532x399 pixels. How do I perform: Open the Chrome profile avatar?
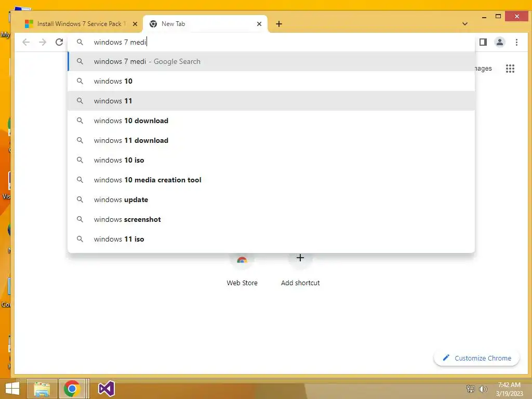coord(499,42)
